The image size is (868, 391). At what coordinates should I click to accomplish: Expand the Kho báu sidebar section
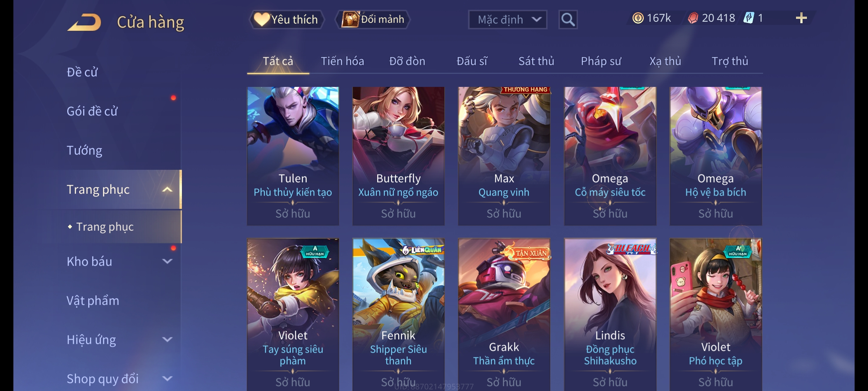click(167, 261)
